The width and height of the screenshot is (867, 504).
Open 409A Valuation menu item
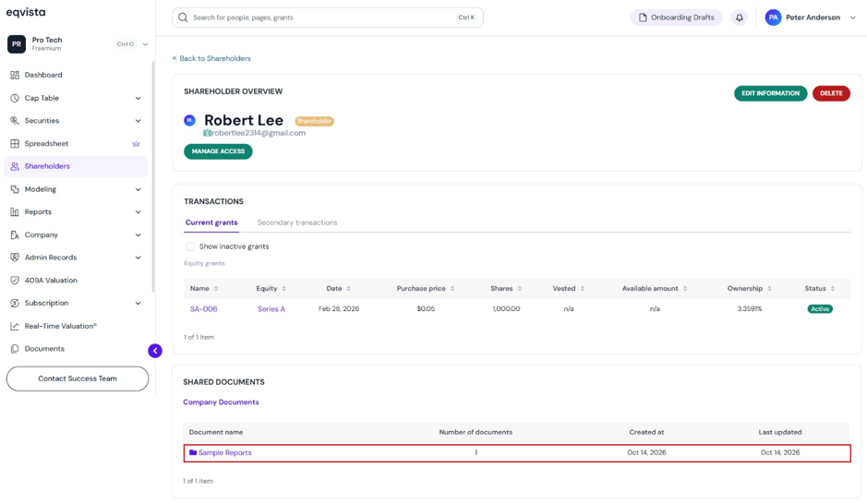point(51,281)
